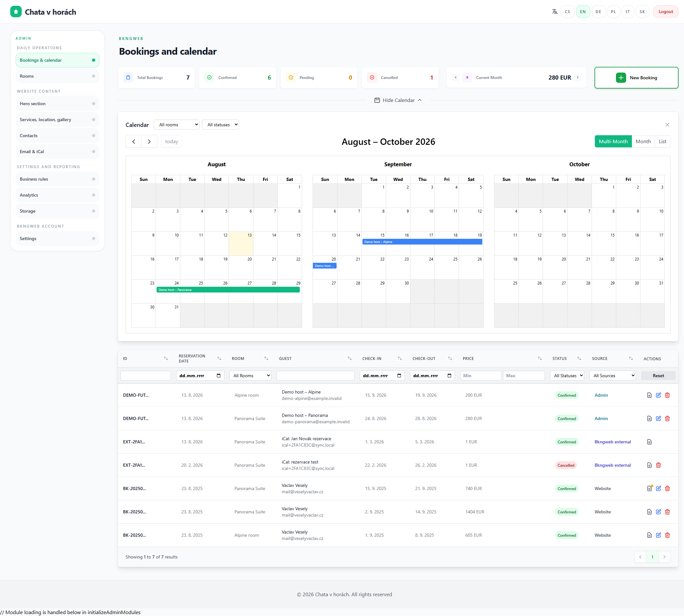Switch language to DE

tap(598, 12)
